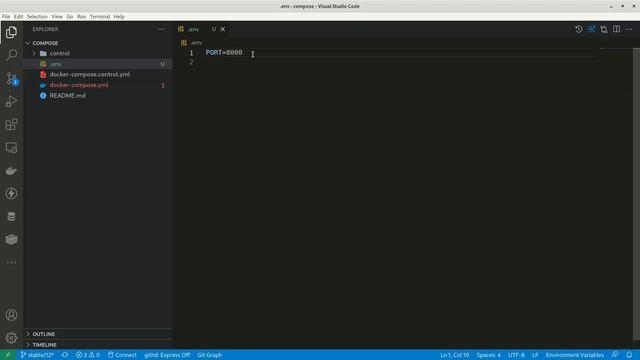Open the View menu
Screen dimensions: 640x360
[x=57, y=17]
